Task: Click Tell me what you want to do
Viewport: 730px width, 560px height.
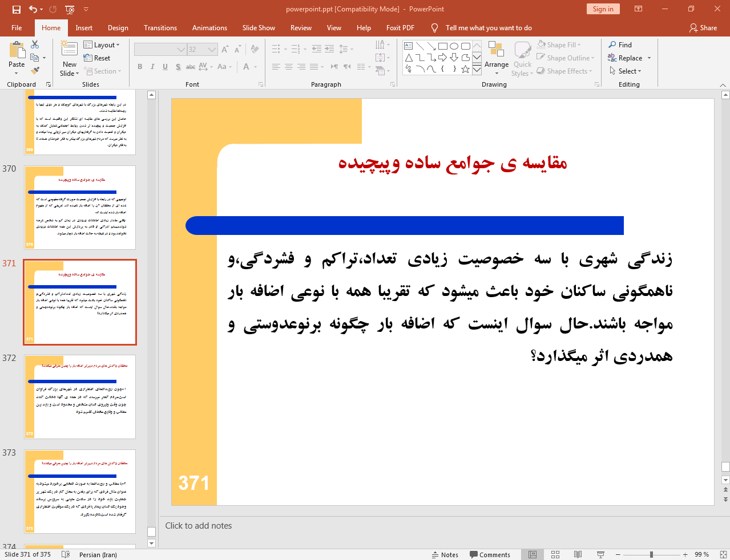Action: pos(489,28)
